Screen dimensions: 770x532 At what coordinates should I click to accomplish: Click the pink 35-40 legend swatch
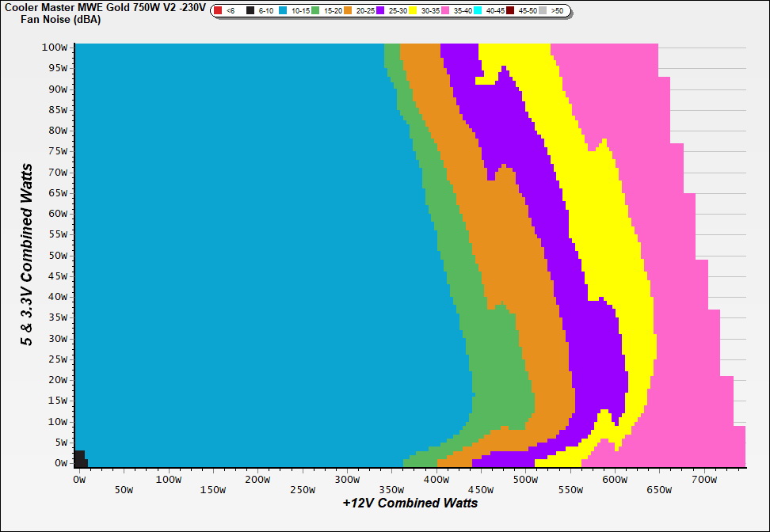[446, 11]
